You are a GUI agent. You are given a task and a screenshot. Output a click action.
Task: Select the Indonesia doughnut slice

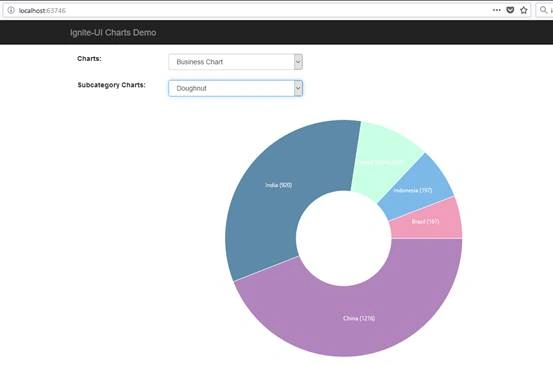click(413, 190)
